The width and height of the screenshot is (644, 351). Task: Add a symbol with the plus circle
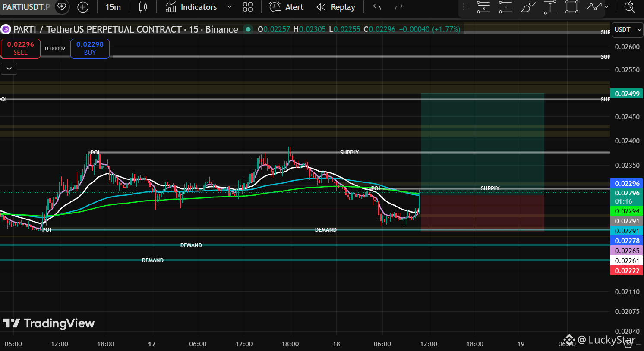click(83, 7)
